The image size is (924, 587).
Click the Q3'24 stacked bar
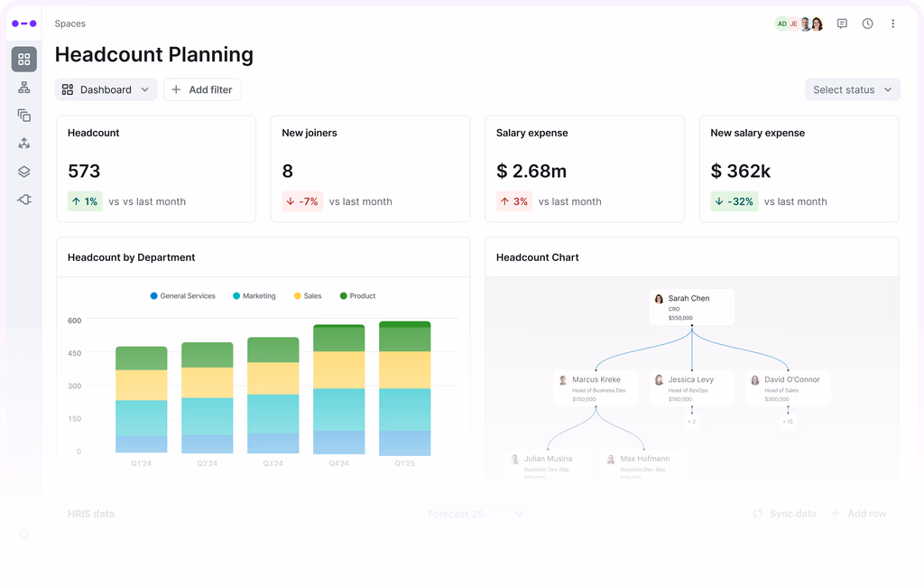tap(273, 396)
